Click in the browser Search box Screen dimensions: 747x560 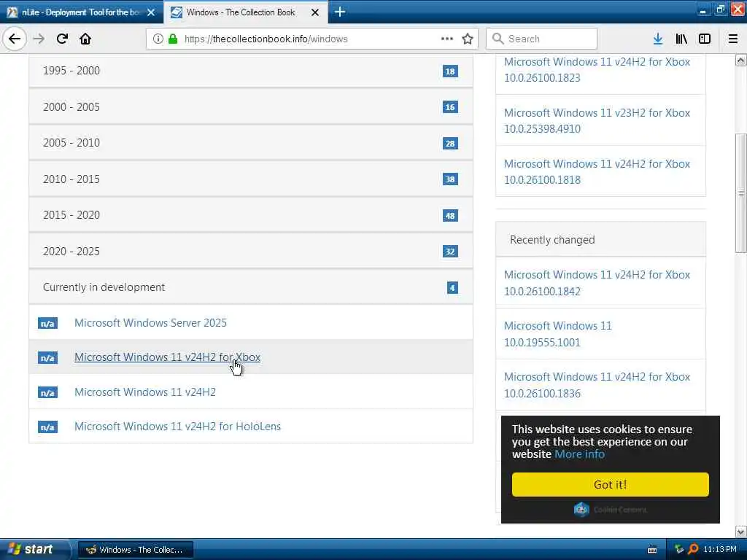click(541, 39)
